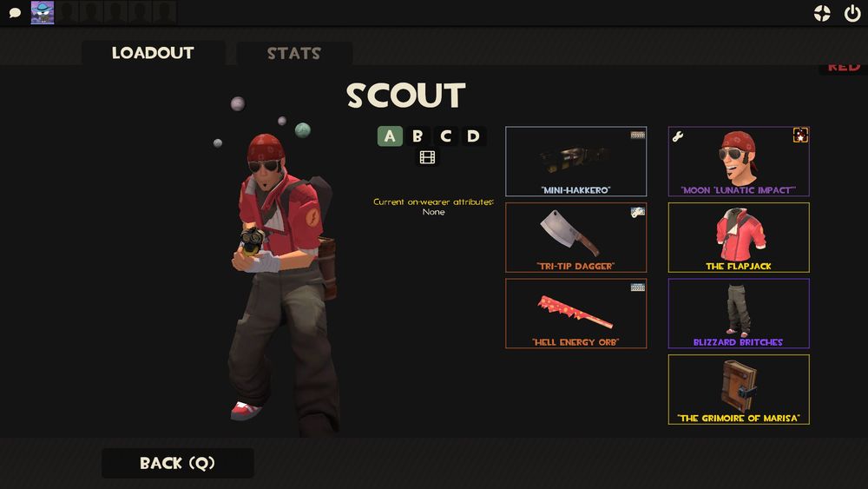
Task: Click the player avatar with blue hat
Action: [42, 12]
